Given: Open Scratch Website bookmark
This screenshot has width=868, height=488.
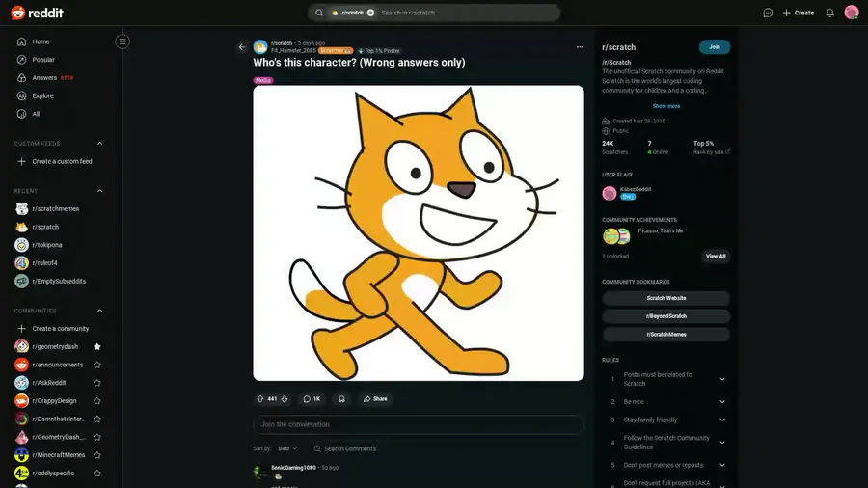Looking at the screenshot, I should (665, 298).
